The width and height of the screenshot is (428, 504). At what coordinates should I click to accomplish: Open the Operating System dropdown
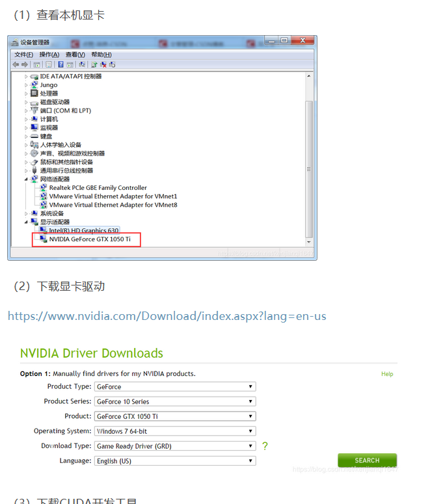(175, 431)
